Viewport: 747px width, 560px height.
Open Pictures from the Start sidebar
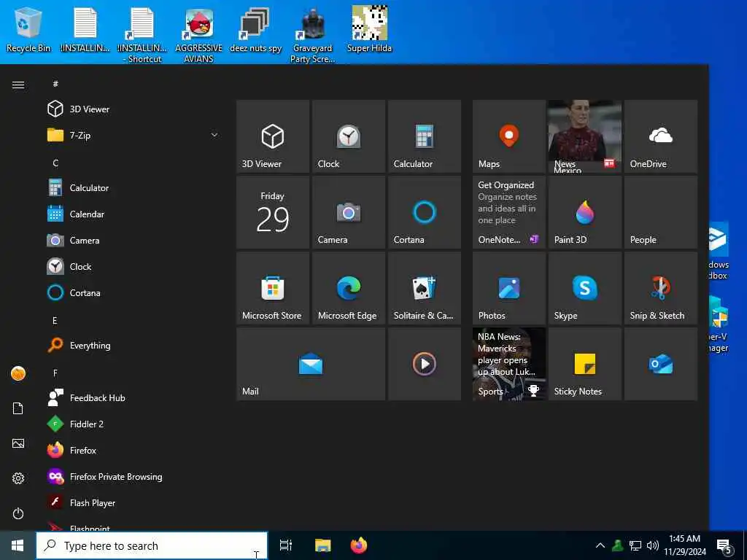(x=18, y=443)
